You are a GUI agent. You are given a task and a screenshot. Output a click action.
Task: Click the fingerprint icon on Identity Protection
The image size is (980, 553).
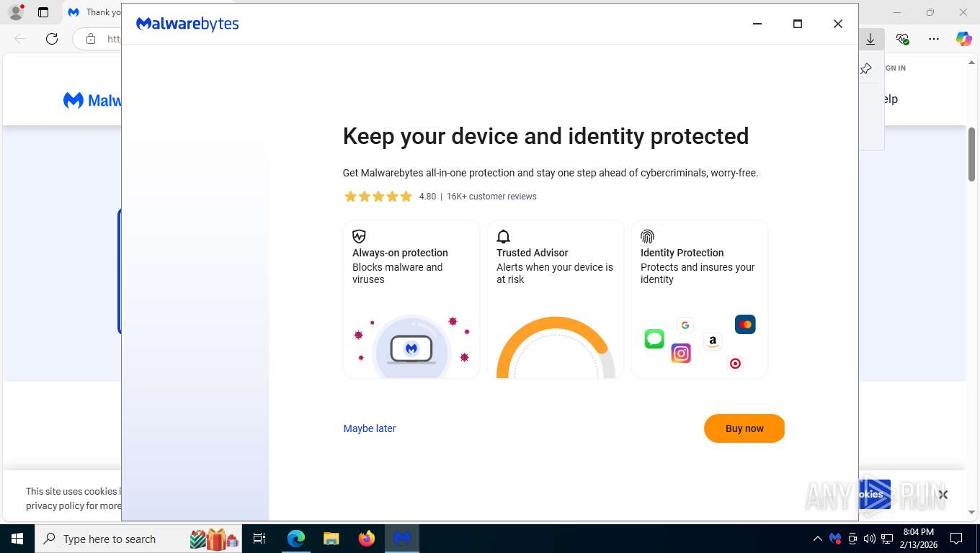click(x=647, y=236)
